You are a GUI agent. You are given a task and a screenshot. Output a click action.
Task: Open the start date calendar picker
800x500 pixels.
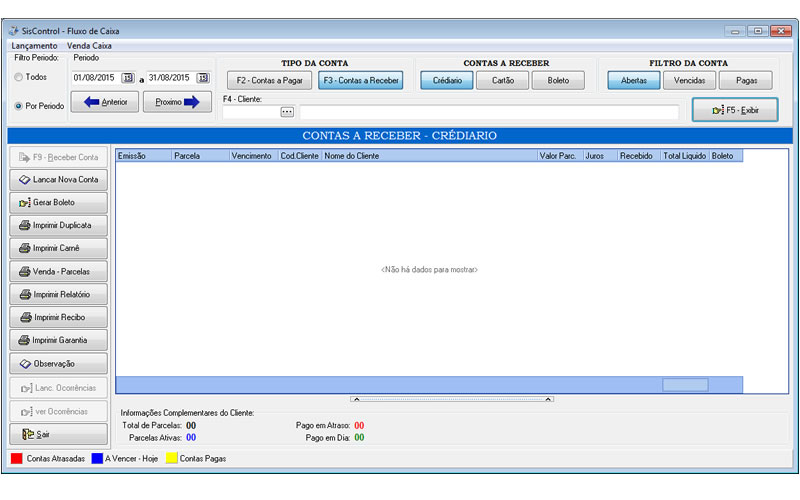[127, 78]
